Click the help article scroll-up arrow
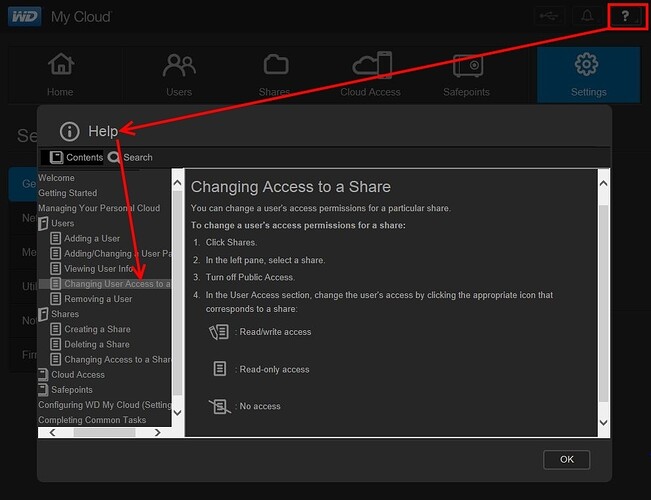This screenshot has height=500, width=651. (604, 183)
